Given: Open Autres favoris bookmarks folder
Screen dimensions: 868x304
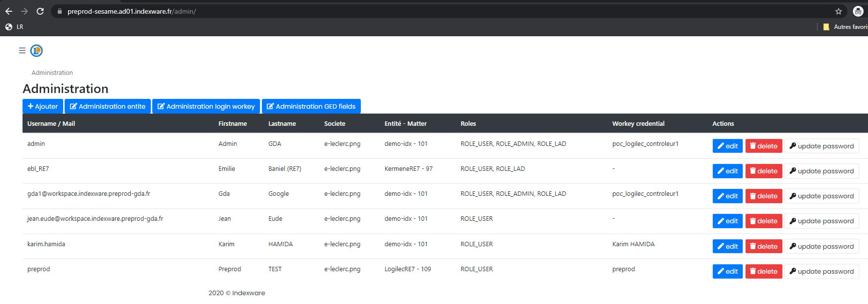Looking at the screenshot, I should 845,27.
